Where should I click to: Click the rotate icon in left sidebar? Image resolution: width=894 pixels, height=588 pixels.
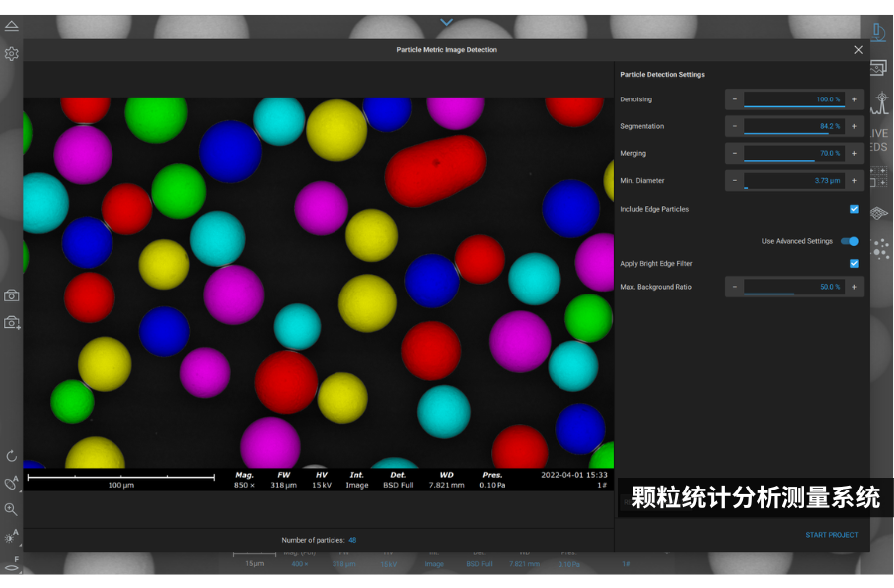coord(12,456)
